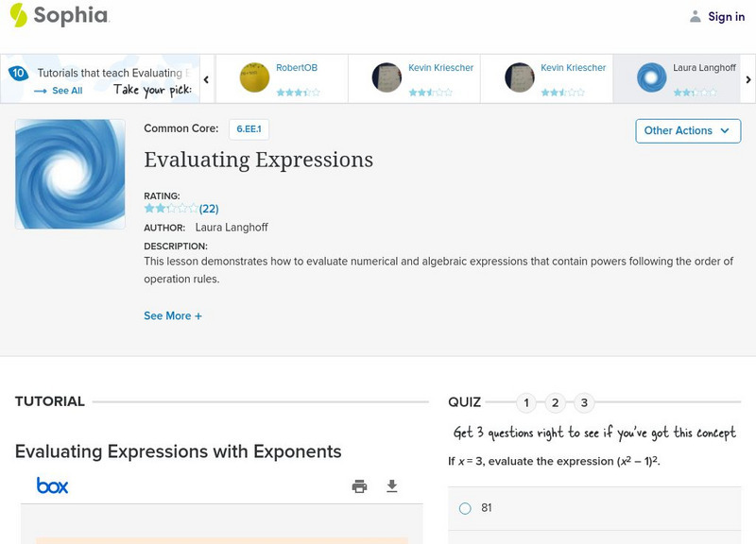Viewport: 756px width, 544px height.
Task: Click the blue swirl lesson thumbnail
Action: (x=70, y=174)
